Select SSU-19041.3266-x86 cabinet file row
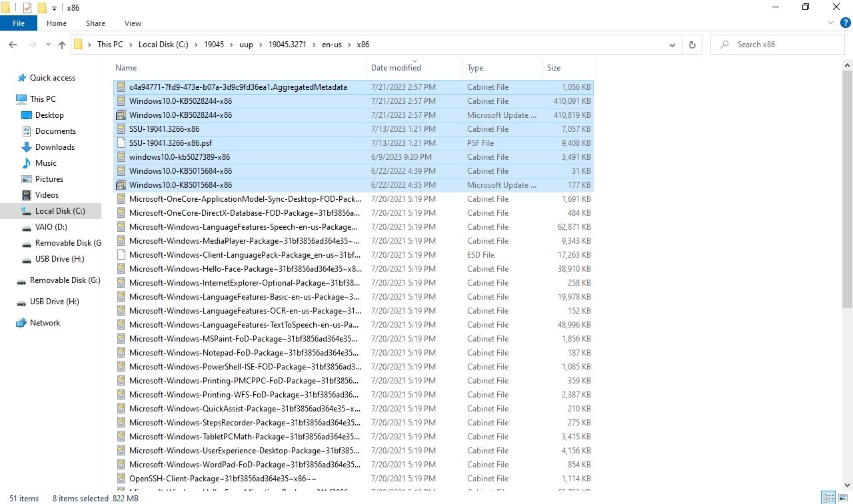853x504 pixels. pyautogui.click(x=353, y=129)
